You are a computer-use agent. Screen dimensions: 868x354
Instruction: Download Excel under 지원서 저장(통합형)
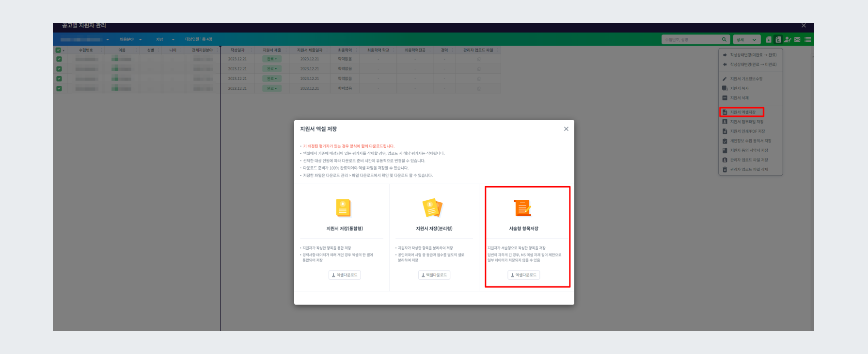click(x=345, y=275)
